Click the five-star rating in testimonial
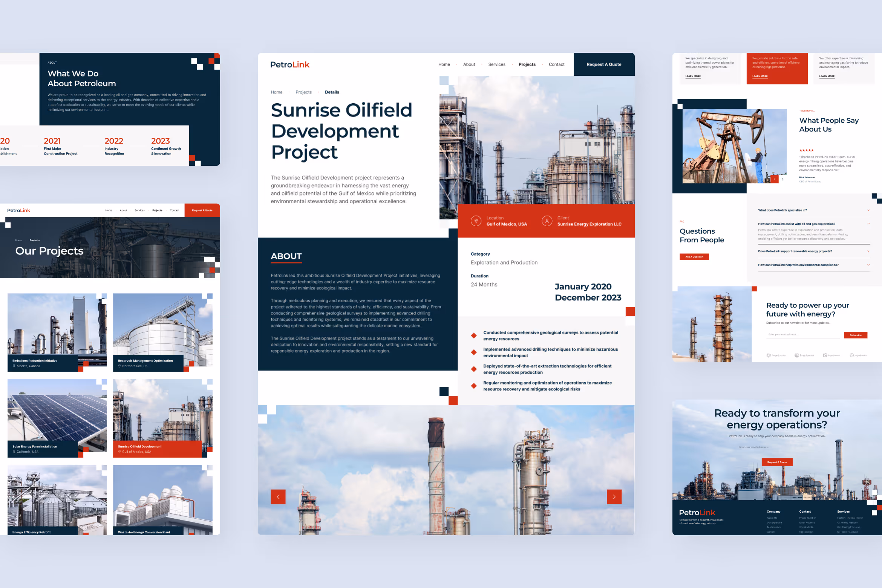 [806, 150]
